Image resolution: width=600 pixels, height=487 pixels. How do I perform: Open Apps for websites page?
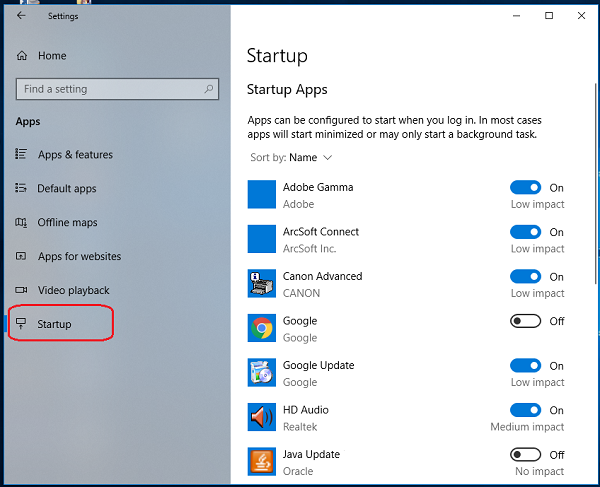coord(79,256)
